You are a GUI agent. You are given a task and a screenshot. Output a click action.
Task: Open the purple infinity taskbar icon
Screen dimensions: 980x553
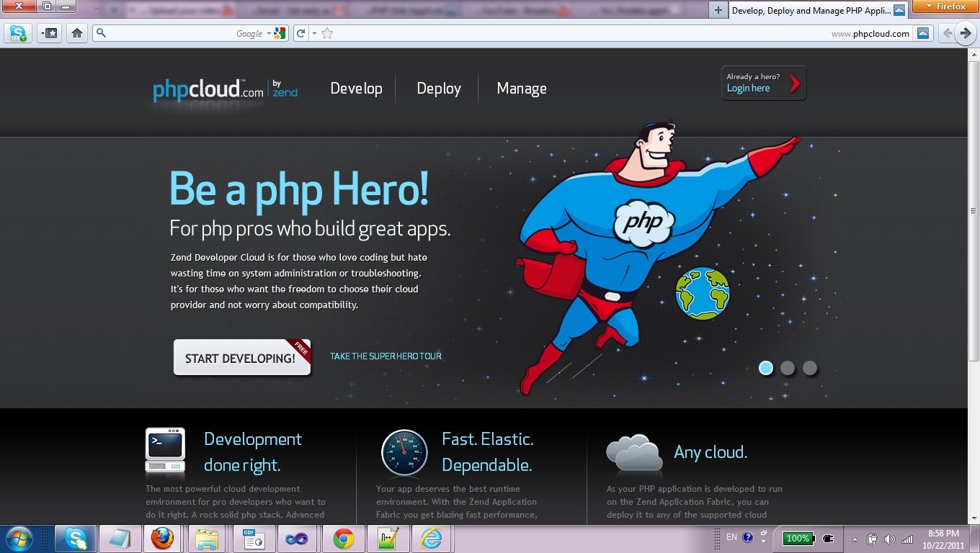(297, 539)
